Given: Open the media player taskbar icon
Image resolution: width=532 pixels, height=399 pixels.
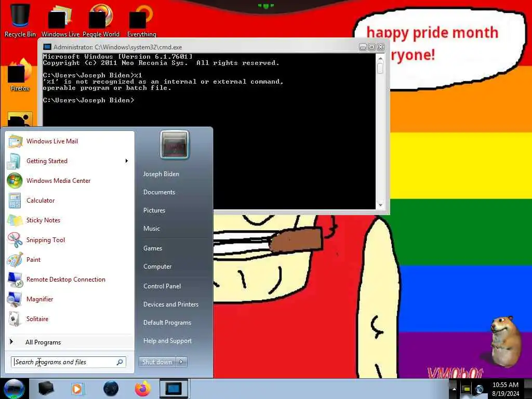Looking at the screenshot, I should pyautogui.click(x=77, y=389).
